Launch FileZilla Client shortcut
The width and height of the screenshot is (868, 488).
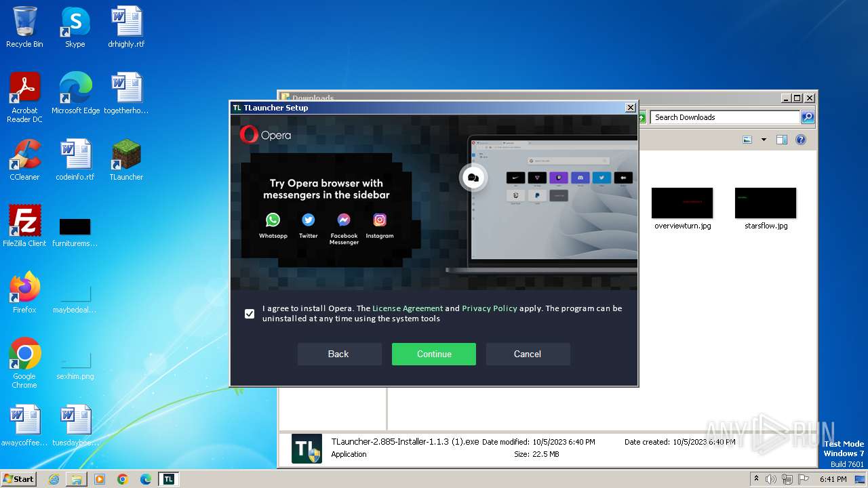click(24, 226)
